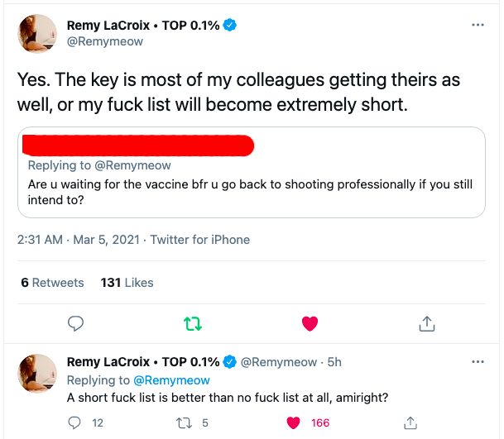Click the Twitter for iPhone source link
The image size is (504, 439).
[x=201, y=240]
